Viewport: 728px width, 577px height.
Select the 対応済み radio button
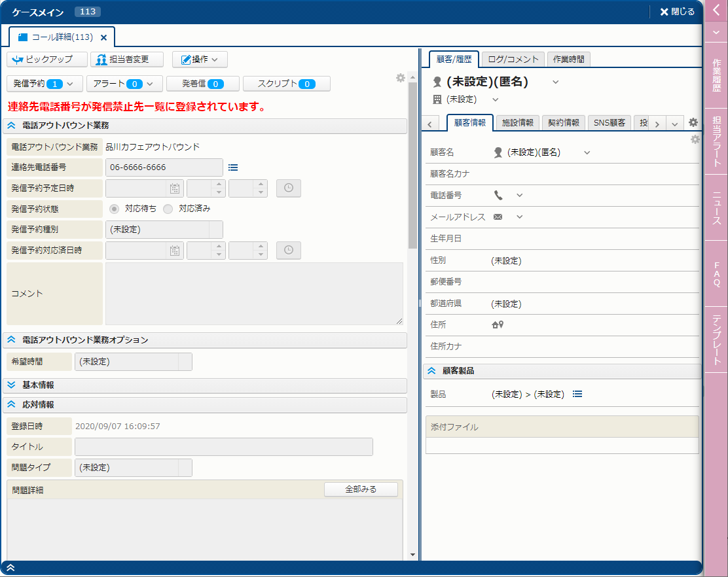(168, 209)
